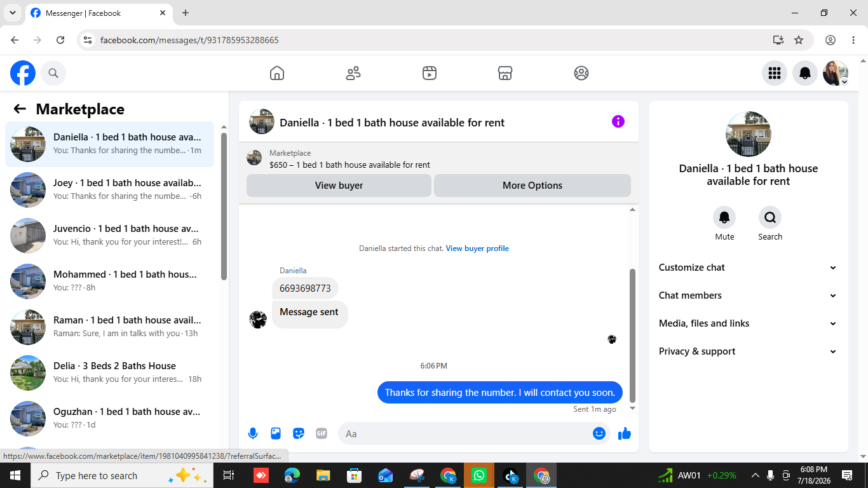Expand the Privacy & support section
Image resolution: width=868 pixels, height=488 pixels.
tap(749, 351)
